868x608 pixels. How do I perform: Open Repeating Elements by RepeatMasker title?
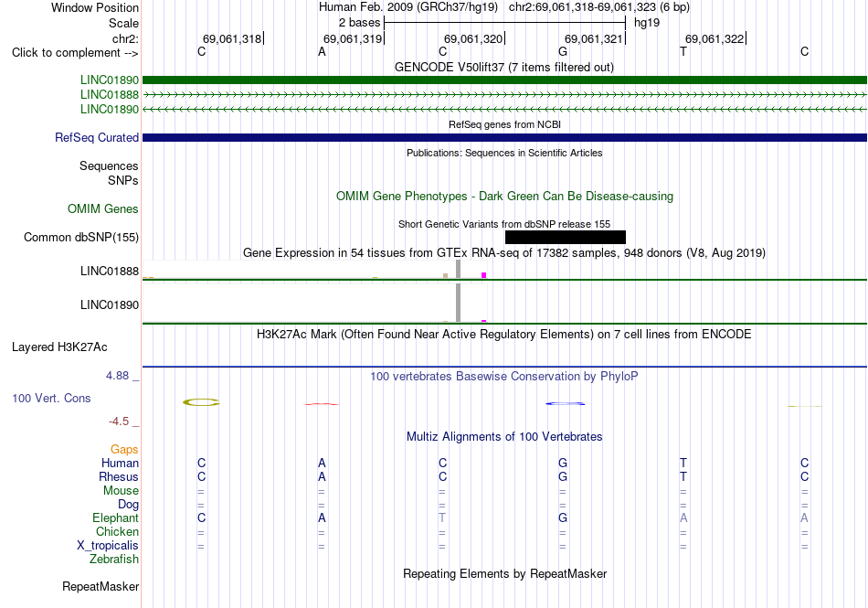[504, 573]
